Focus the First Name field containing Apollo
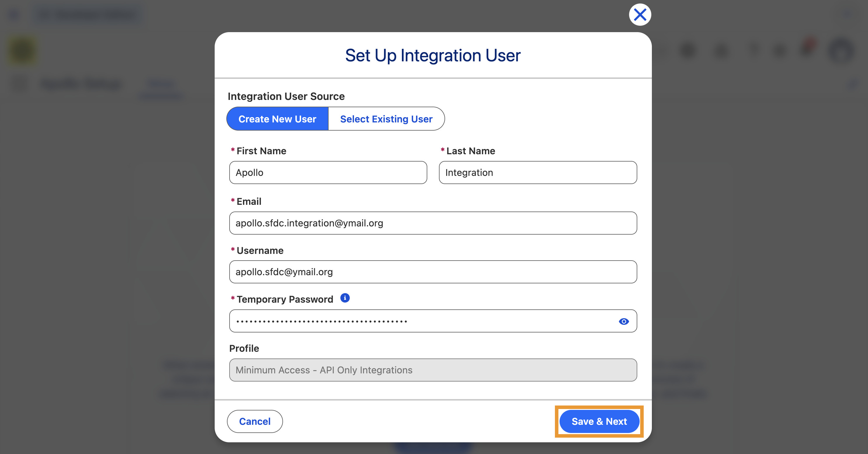 [x=328, y=173]
